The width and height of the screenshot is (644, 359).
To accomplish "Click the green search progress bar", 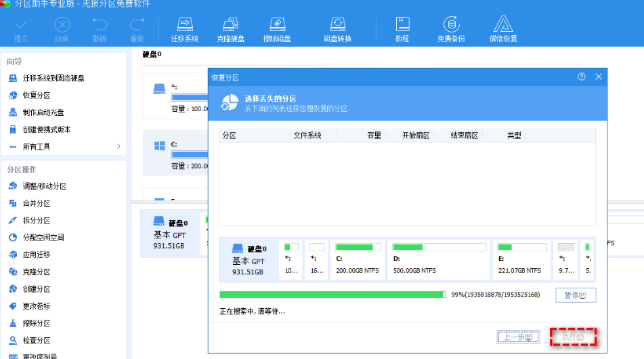I will tap(332, 295).
